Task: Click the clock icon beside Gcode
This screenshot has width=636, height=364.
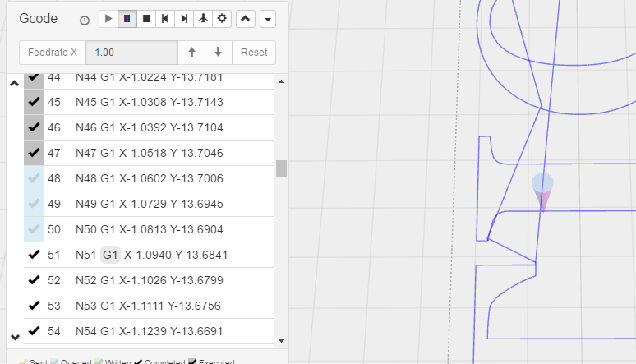Action: click(85, 20)
